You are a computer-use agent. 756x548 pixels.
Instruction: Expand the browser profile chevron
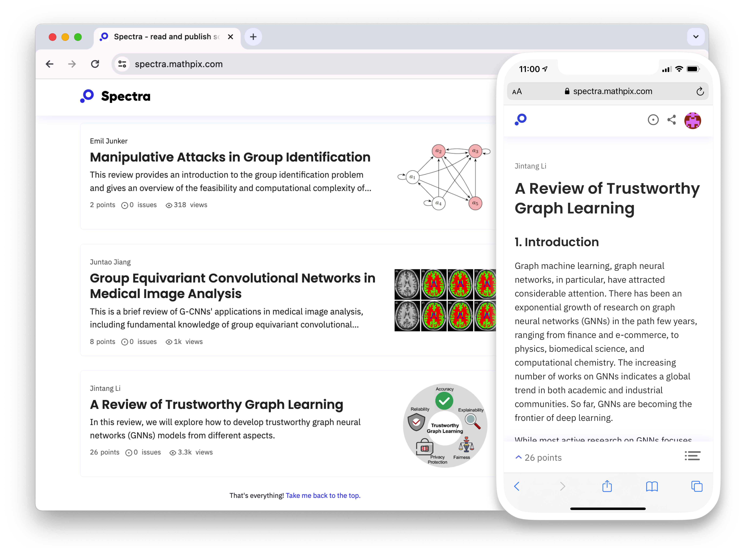(696, 37)
